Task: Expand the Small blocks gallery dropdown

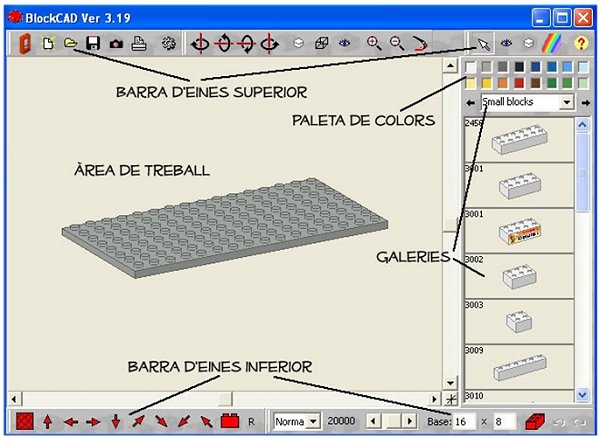Action: click(x=567, y=102)
